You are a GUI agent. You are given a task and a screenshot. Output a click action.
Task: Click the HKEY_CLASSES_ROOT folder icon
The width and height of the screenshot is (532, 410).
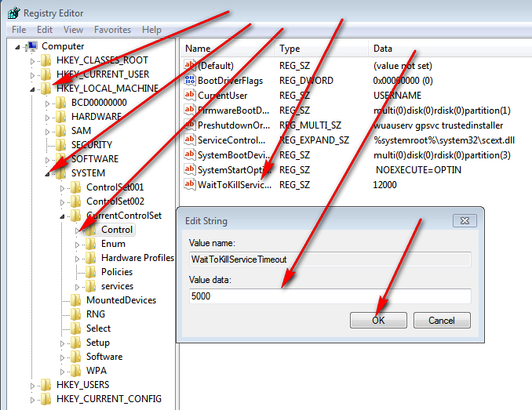pos(46,60)
